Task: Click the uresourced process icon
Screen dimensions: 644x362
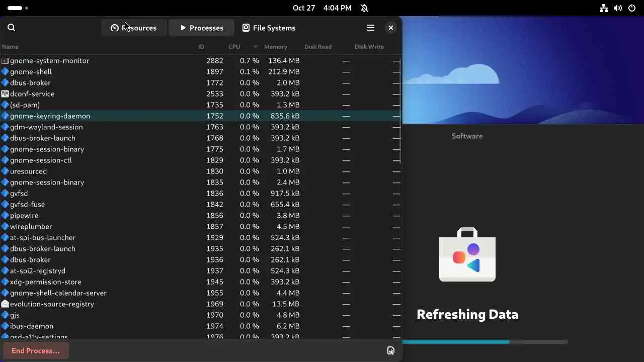Action: 5,171
